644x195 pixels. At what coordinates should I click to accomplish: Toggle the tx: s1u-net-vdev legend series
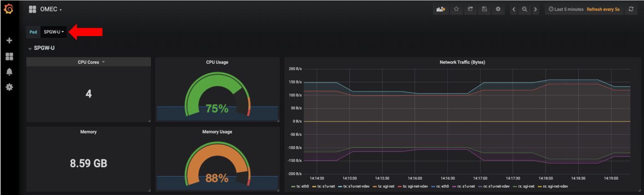(354, 186)
